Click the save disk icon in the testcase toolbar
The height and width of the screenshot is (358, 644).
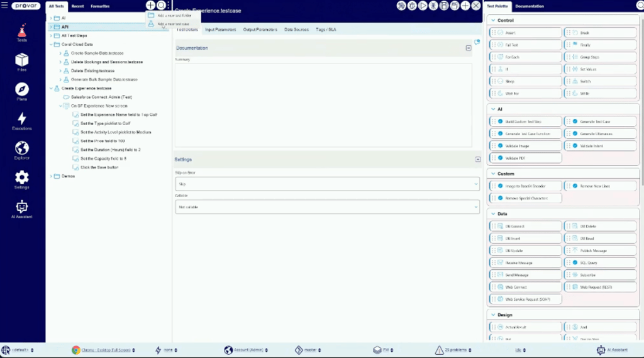444,5
